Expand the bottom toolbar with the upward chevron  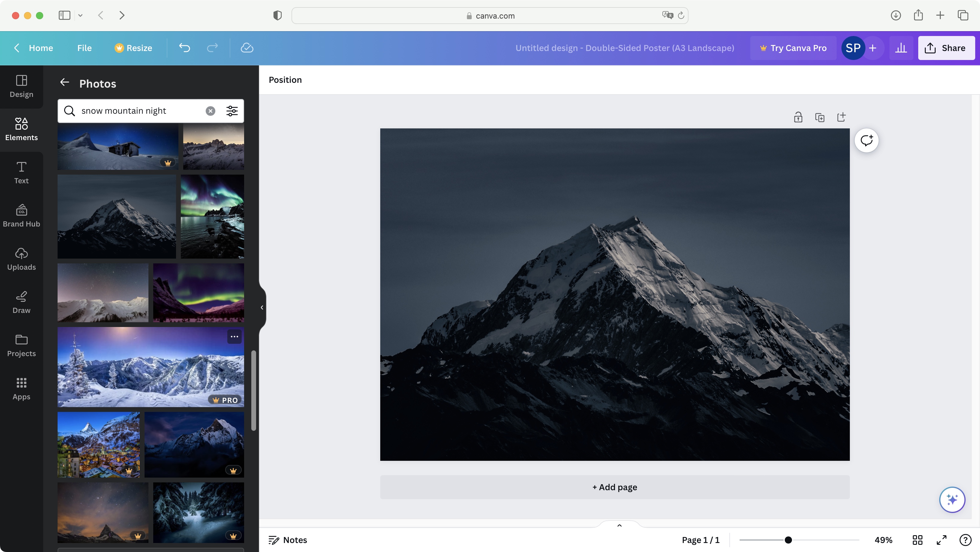[619, 525]
